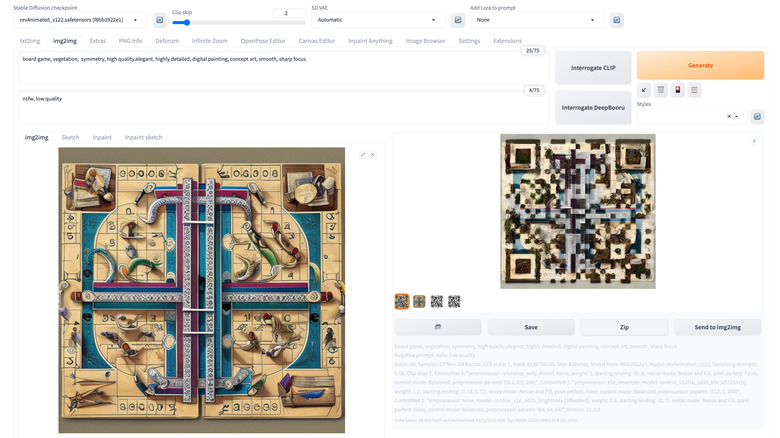Open the output folder with the folder icon button
Image resolution: width=780 pixels, height=438 pixels.
tap(438, 327)
